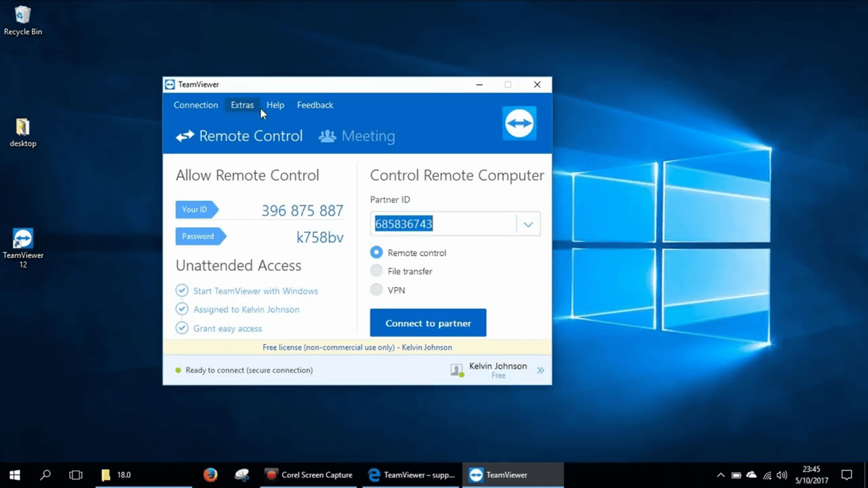Switch to Edge TeamViewer support window

pyautogui.click(x=411, y=475)
